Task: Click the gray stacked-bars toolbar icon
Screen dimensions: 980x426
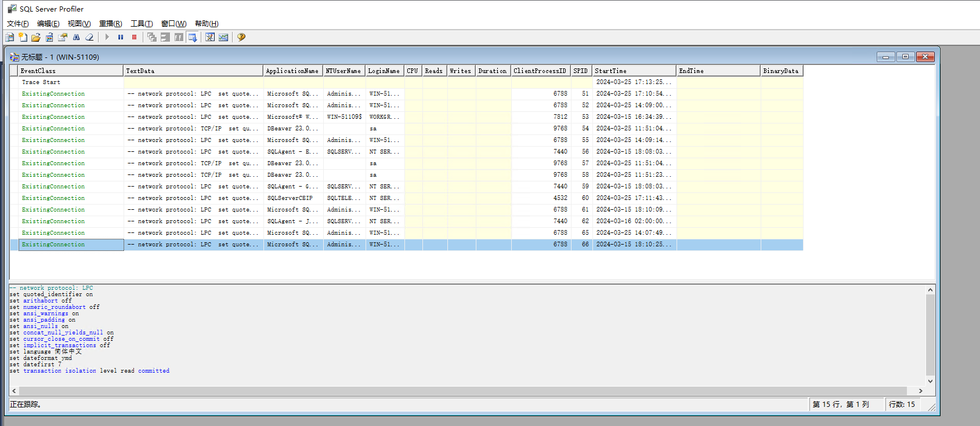Action: click(165, 37)
